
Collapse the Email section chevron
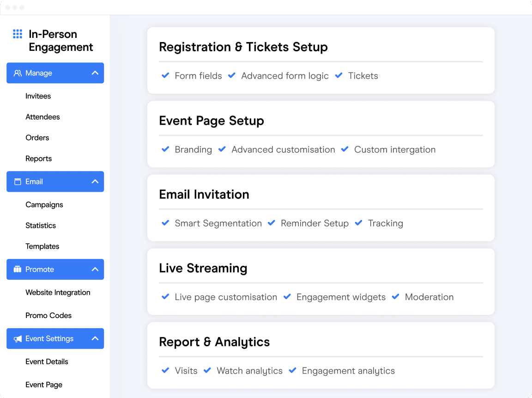point(95,182)
